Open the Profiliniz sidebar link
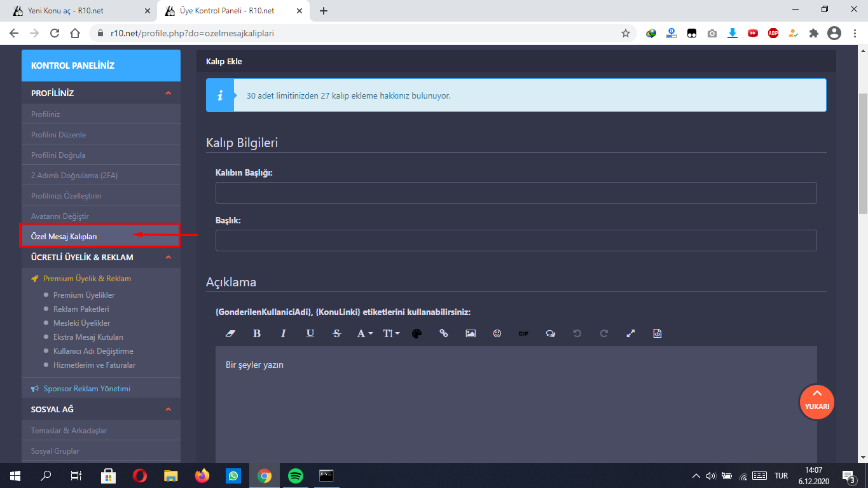This screenshot has height=488, width=868. click(46, 115)
